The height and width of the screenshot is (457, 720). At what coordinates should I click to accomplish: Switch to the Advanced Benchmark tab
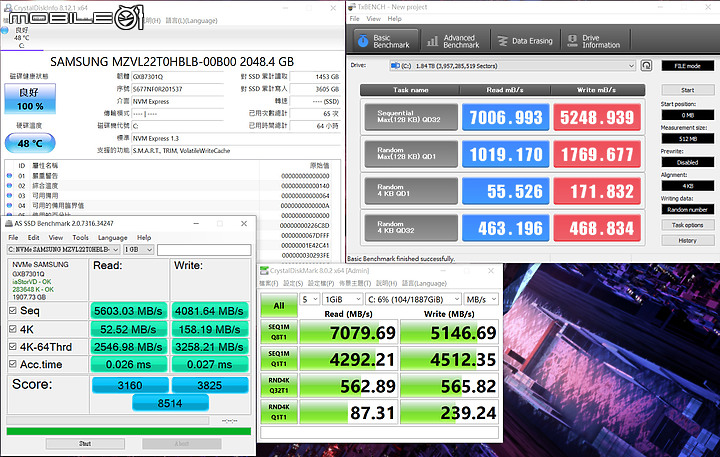455,41
